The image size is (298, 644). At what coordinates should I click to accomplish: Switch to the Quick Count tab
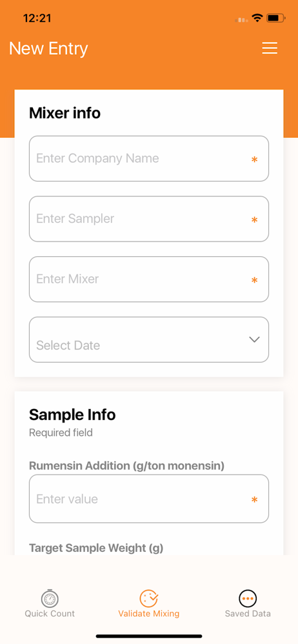(50, 604)
